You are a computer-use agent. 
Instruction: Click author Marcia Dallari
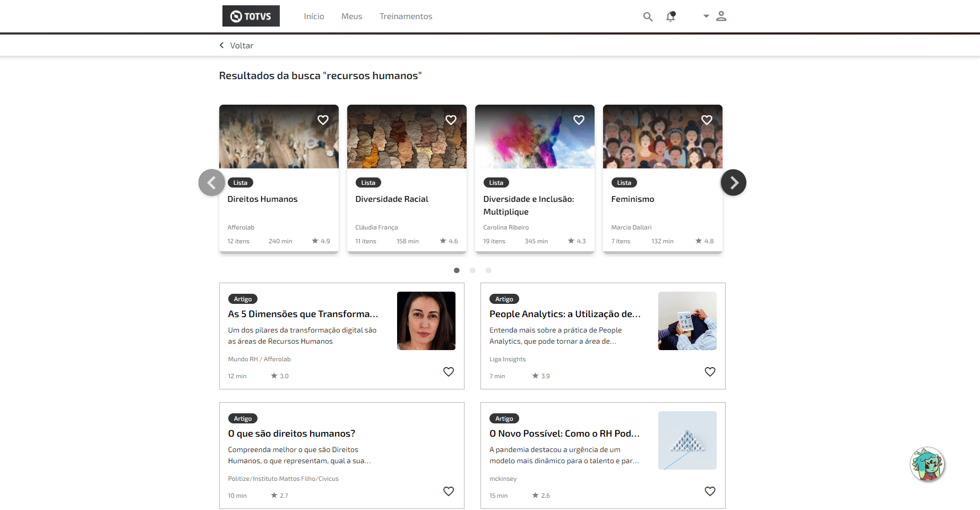click(x=631, y=227)
